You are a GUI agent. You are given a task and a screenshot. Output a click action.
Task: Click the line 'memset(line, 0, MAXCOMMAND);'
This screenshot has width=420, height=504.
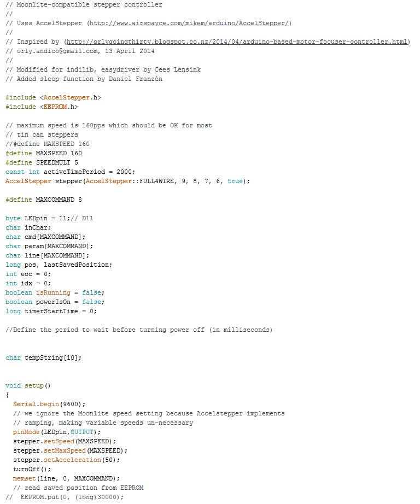point(67,479)
